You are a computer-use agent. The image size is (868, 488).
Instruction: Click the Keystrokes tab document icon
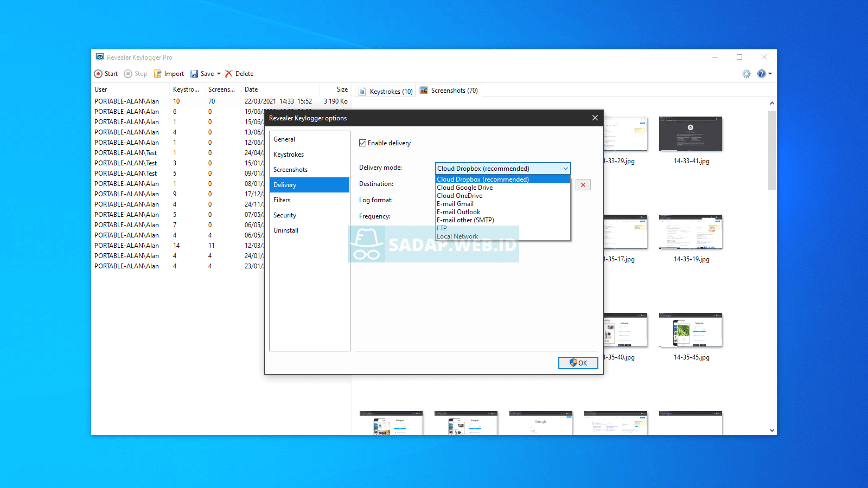coord(362,91)
